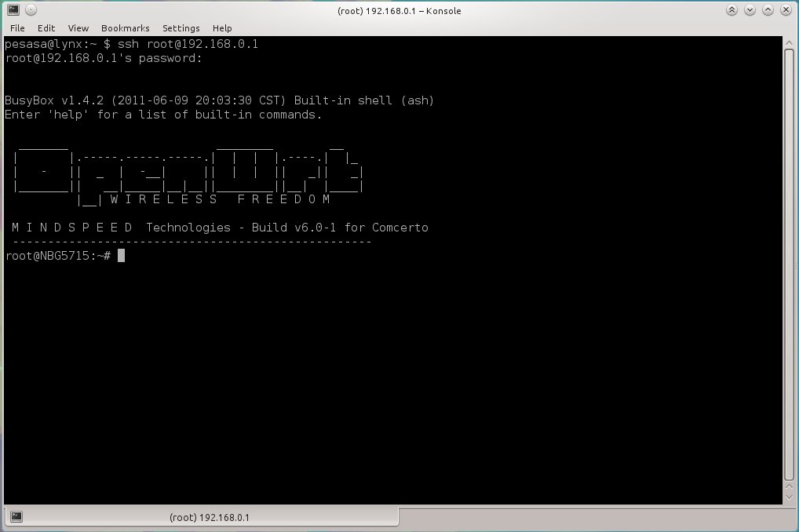This screenshot has height=532, width=799.
Task: Click the round button beside the title bar icon
Action: [31, 9]
